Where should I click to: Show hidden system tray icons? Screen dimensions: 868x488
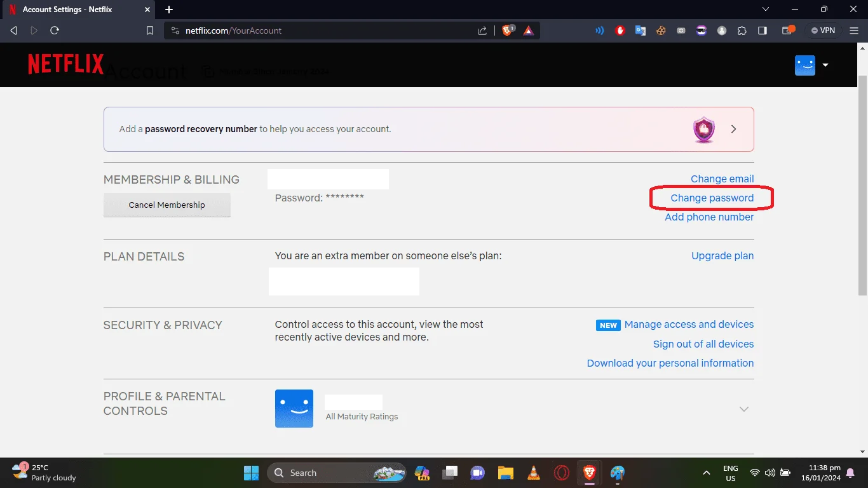(706, 473)
